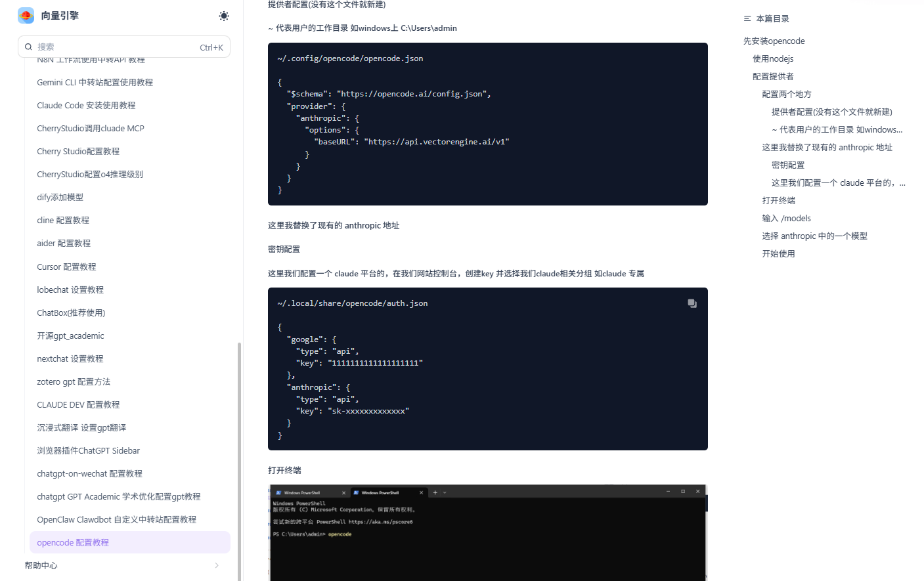
Task: Click the 本篇目录 list icon
Action: tap(747, 18)
